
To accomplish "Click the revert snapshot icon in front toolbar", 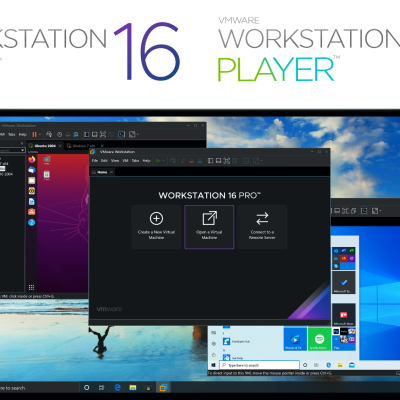I will [191, 161].
